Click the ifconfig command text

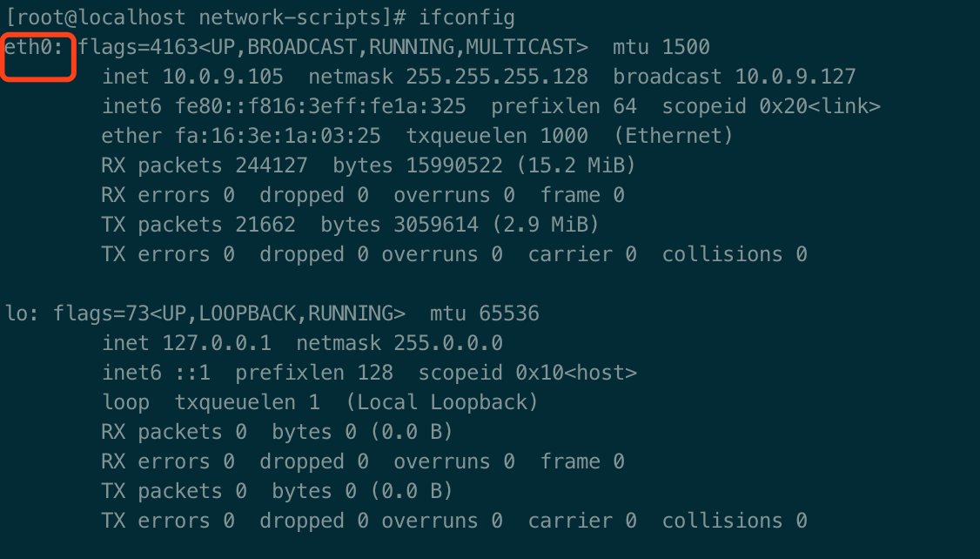click(467, 17)
